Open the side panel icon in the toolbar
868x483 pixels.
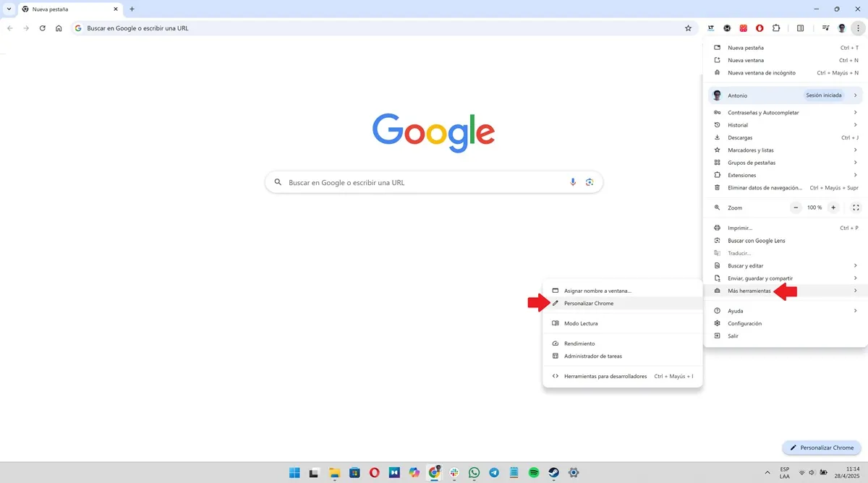(800, 28)
